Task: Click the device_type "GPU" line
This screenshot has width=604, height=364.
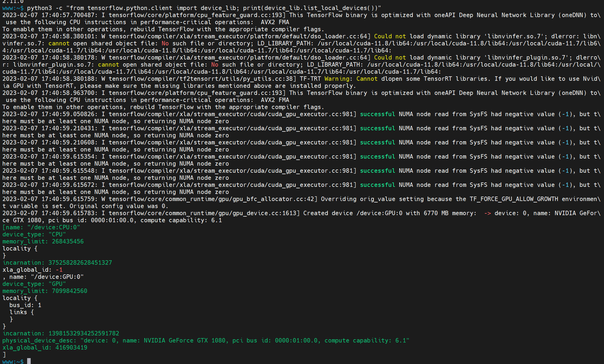Action: 34,284
